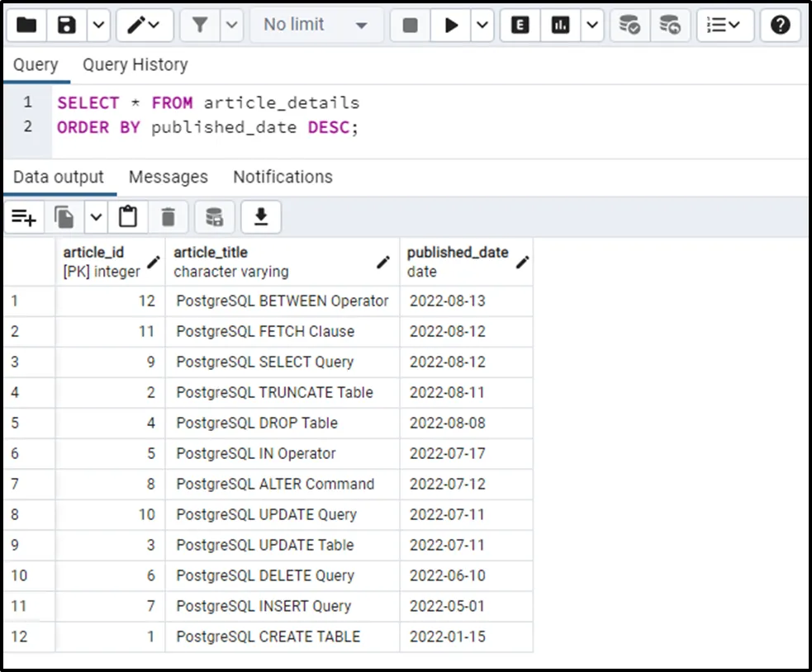This screenshot has height=672, width=812.
Task: Run the query with the Execute play button
Action: tap(451, 26)
